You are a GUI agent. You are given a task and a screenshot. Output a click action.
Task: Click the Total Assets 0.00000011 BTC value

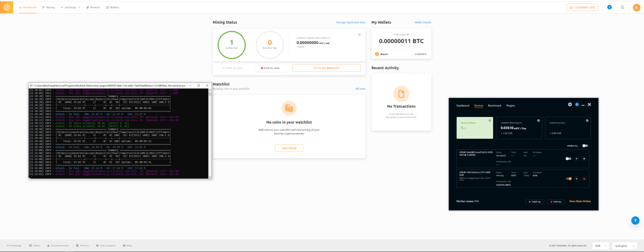401,41
